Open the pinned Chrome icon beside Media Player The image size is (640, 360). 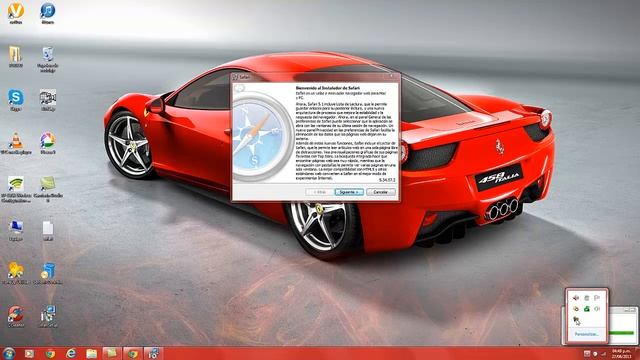pos(50,353)
